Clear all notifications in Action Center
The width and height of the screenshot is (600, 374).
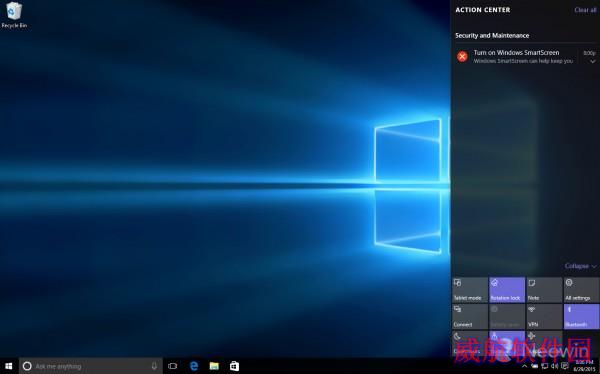point(585,10)
